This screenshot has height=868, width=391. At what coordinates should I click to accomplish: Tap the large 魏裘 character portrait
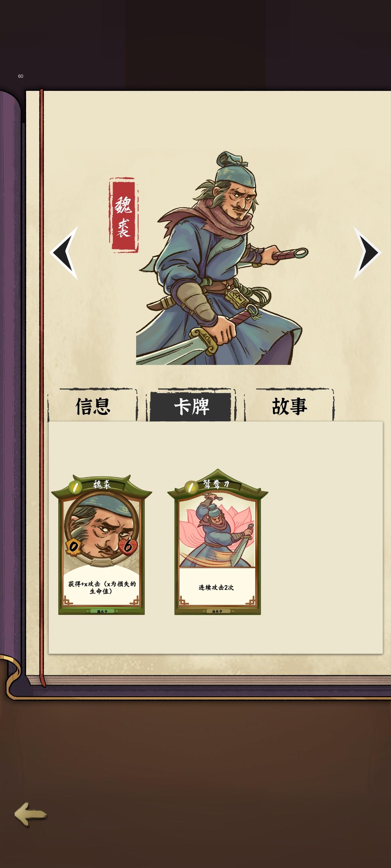click(x=222, y=258)
